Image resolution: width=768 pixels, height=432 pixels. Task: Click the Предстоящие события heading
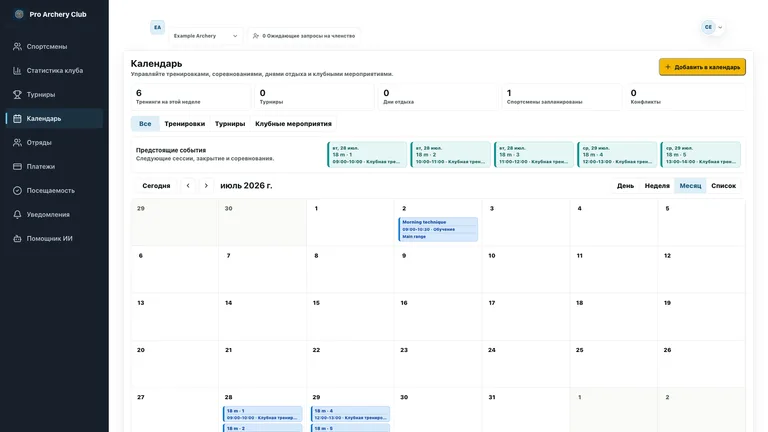coord(171,150)
